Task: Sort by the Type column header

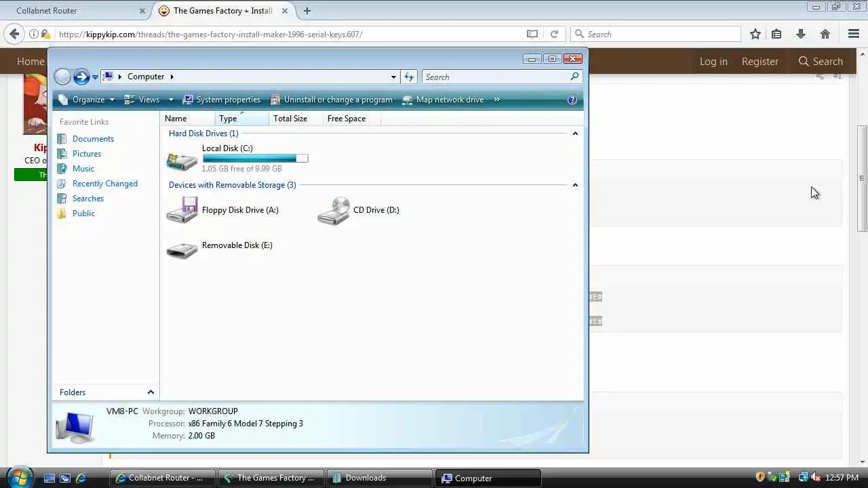Action: [x=242, y=119]
